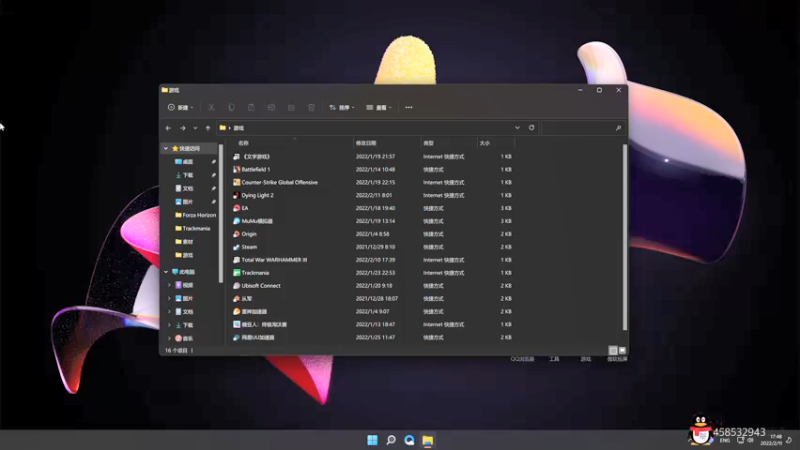Select Counter-Strike Global Offensive shortcut
This screenshot has width=800, height=450.
point(279,183)
